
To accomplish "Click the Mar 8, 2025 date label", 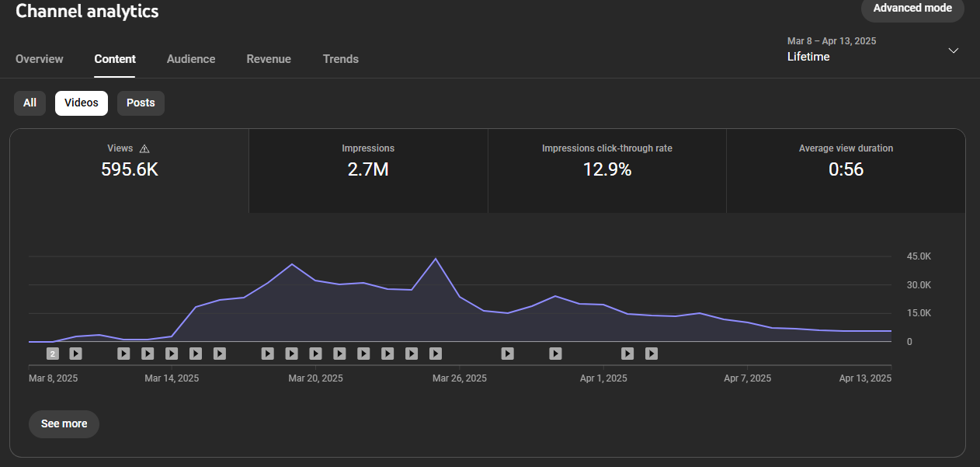I will pyautogui.click(x=54, y=378).
